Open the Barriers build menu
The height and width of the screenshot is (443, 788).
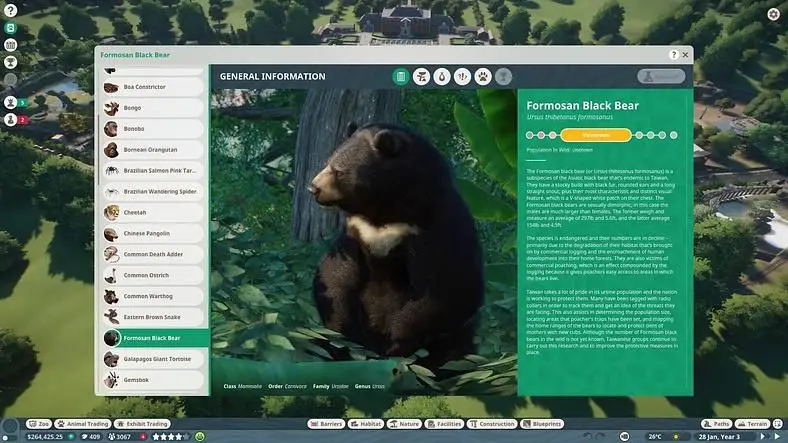pyautogui.click(x=326, y=424)
